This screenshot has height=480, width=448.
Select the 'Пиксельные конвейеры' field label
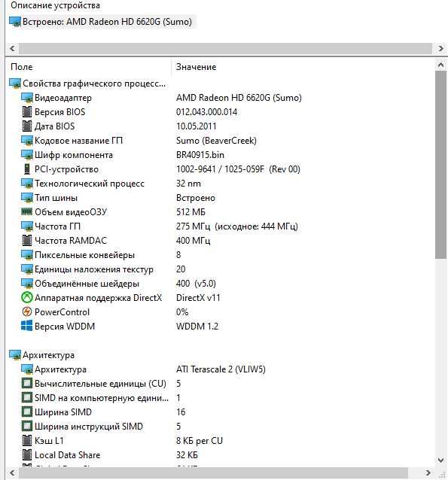click(x=84, y=255)
